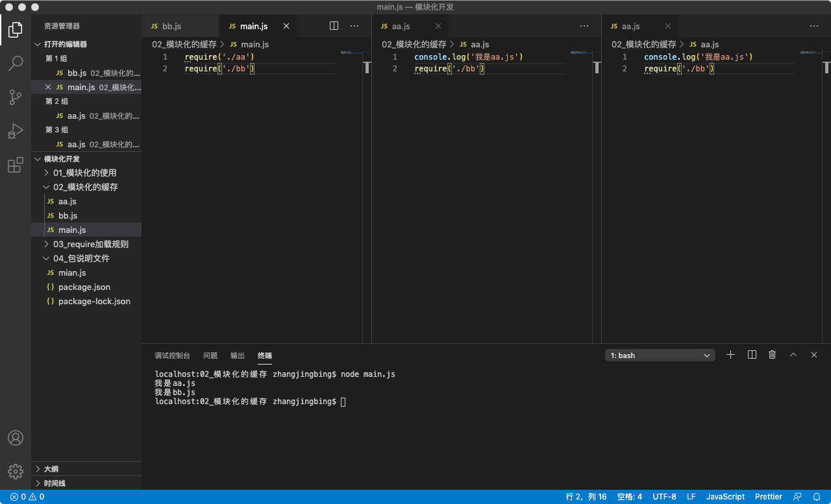
Task: Select bb.js under 第 1 组 open editors
Action: pyautogui.click(x=86, y=73)
